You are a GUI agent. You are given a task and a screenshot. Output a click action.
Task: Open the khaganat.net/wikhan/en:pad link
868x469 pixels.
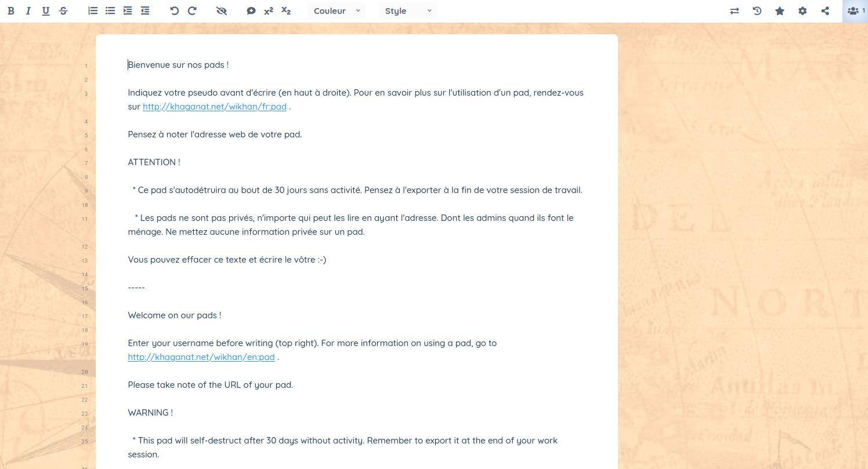[x=201, y=357]
